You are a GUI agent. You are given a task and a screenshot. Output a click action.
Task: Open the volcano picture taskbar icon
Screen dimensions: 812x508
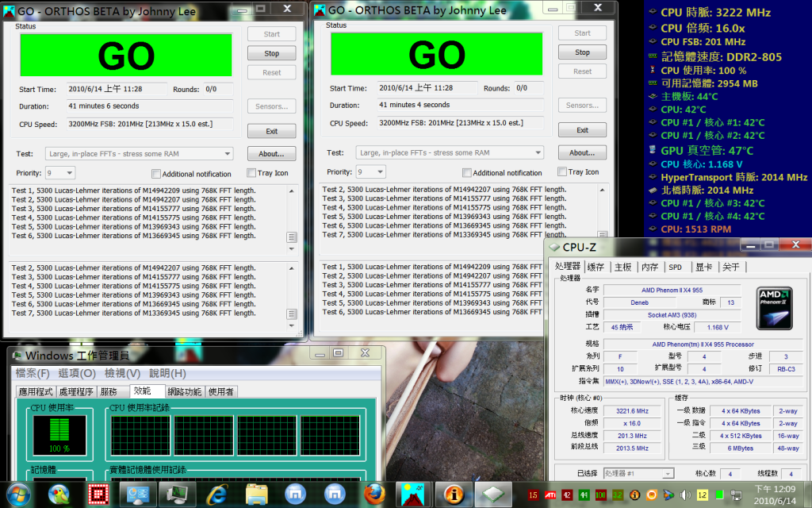click(x=412, y=495)
